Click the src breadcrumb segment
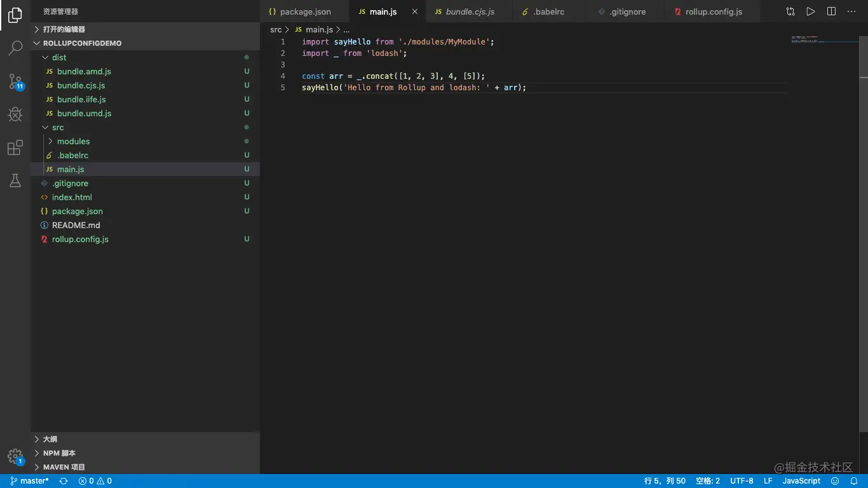Screen dimensions: 868x488 276,29
